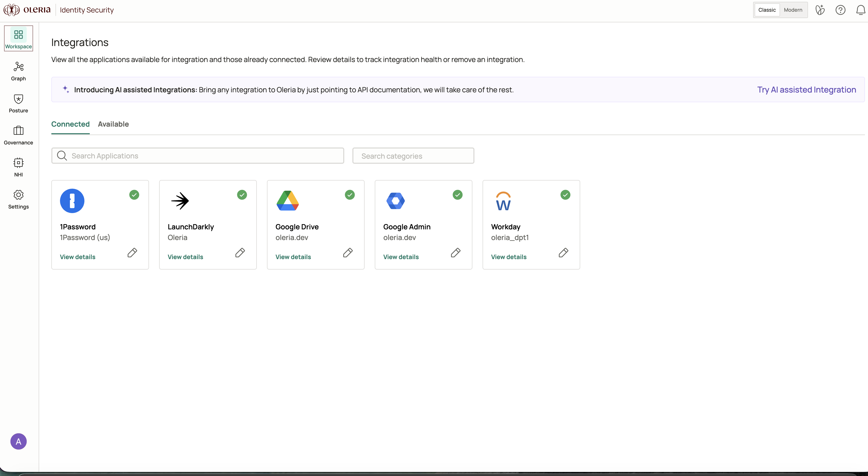This screenshot has height=476, width=868.
Task: Click Google Drive green status checkmark
Action: pyautogui.click(x=350, y=195)
